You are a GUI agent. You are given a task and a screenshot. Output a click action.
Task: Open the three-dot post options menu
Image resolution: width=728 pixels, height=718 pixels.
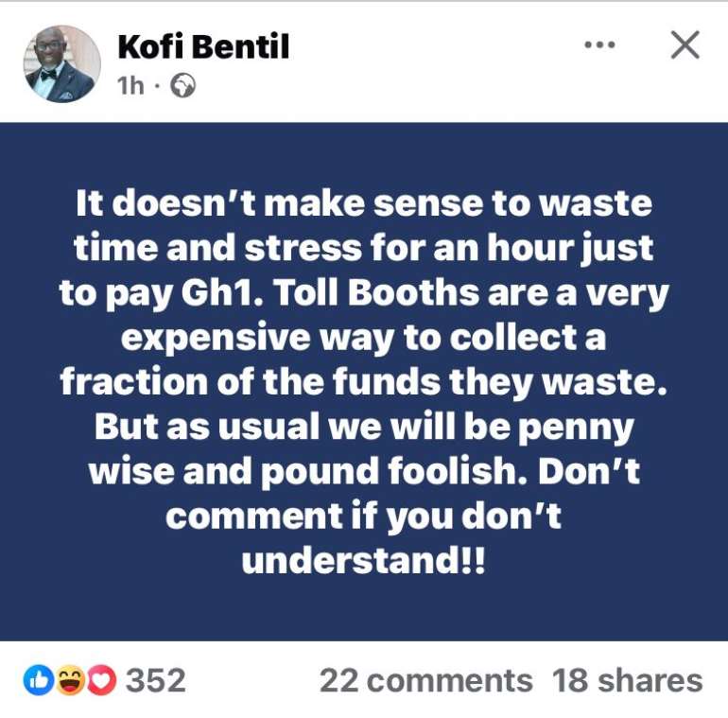tap(599, 45)
